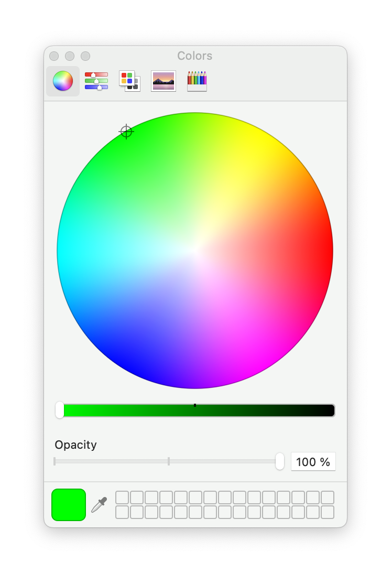392x584 pixels.
Task: Switch to the Color Sliders picker
Action: pyautogui.click(x=96, y=81)
